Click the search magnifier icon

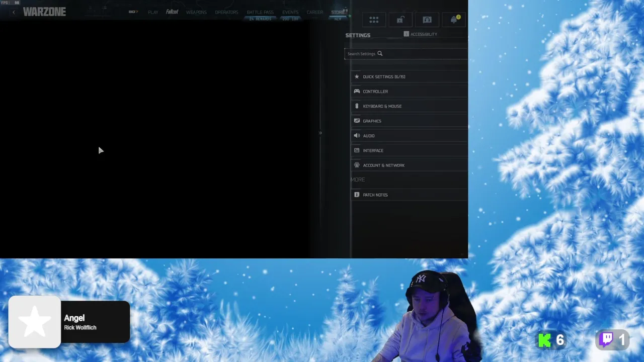pyautogui.click(x=380, y=54)
